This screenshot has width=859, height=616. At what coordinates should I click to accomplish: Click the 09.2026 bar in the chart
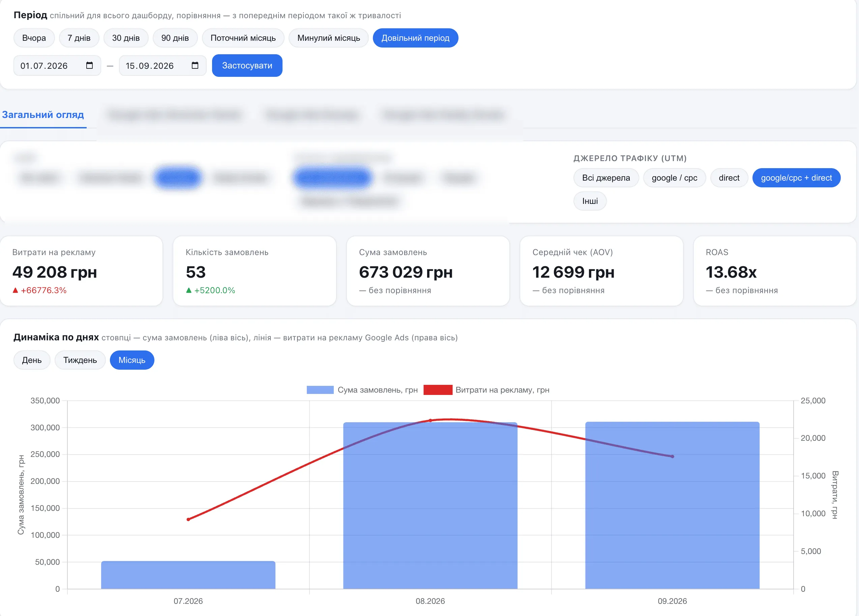pyautogui.click(x=672, y=505)
